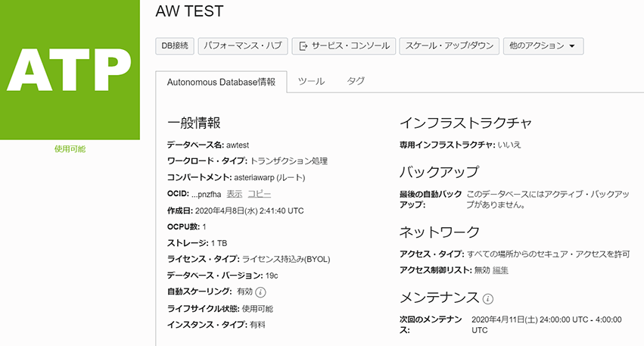Click the ライフサイクル状態 label
The image size is (644, 346).
[x=203, y=309]
